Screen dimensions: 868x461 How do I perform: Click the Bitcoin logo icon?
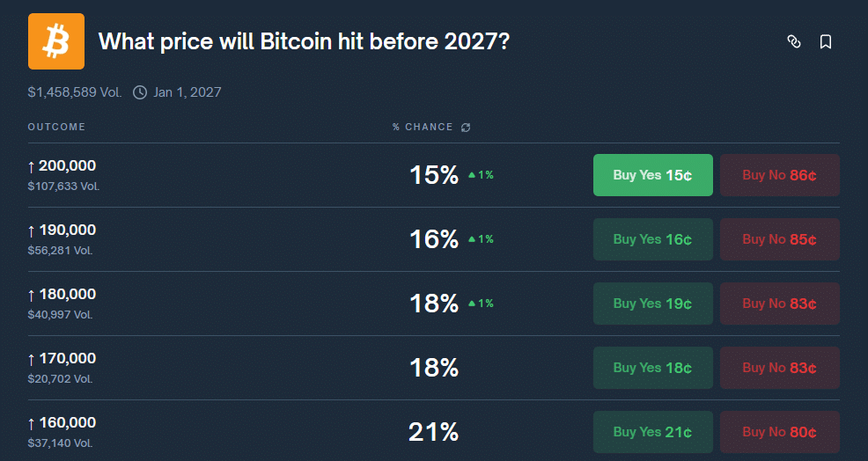point(56,41)
